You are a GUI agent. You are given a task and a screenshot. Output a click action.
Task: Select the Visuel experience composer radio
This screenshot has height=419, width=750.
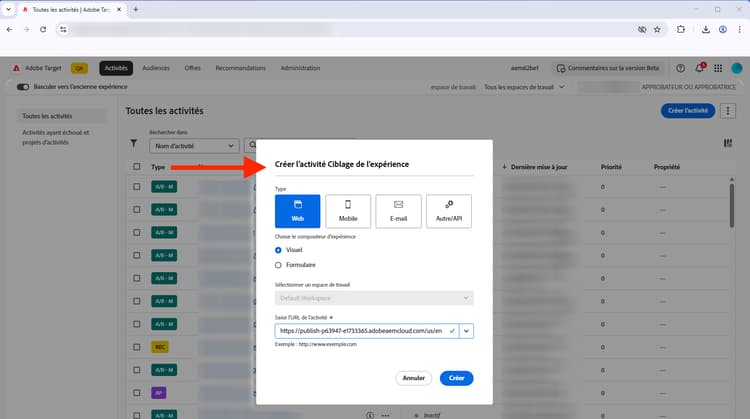278,250
